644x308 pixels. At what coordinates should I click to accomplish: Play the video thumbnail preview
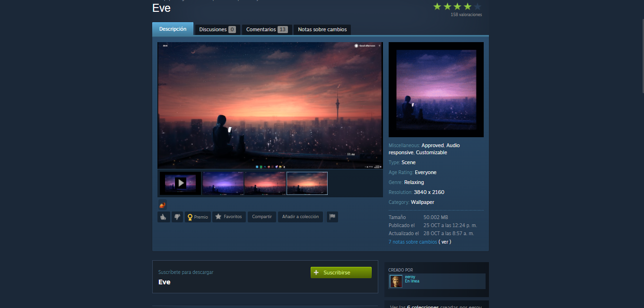181,183
